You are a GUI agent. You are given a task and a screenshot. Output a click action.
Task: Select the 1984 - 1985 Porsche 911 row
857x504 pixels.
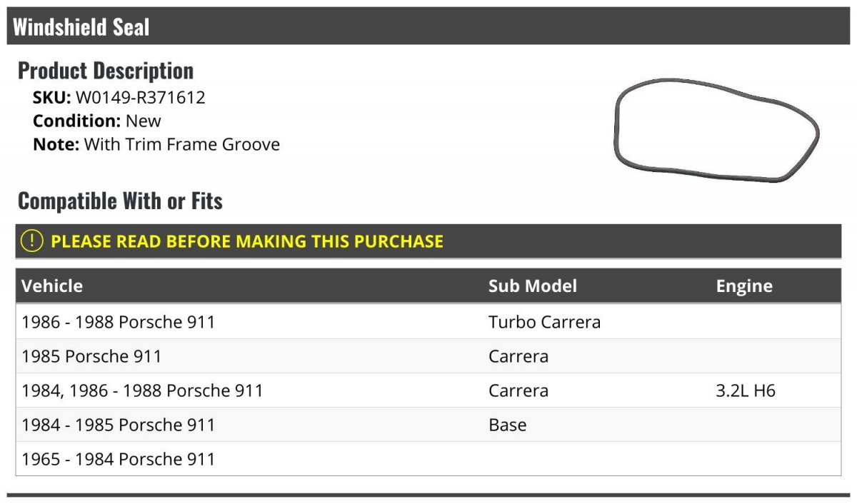pyautogui.click(x=428, y=425)
